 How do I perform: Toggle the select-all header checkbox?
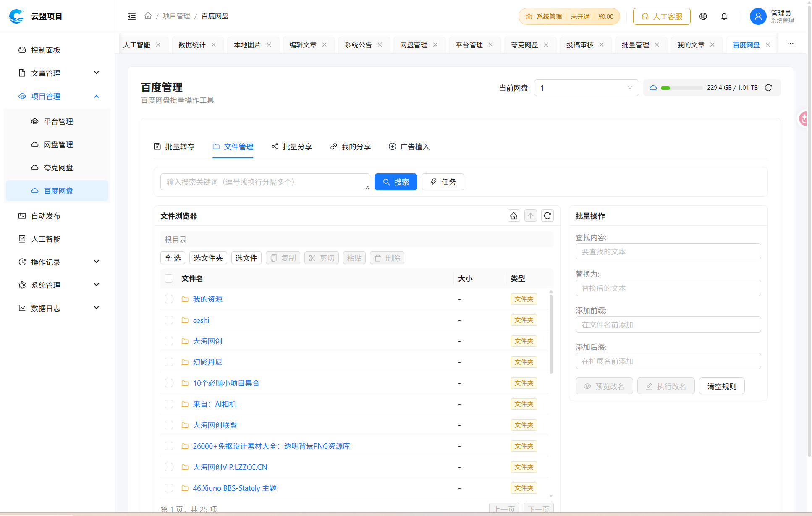pyautogui.click(x=169, y=278)
